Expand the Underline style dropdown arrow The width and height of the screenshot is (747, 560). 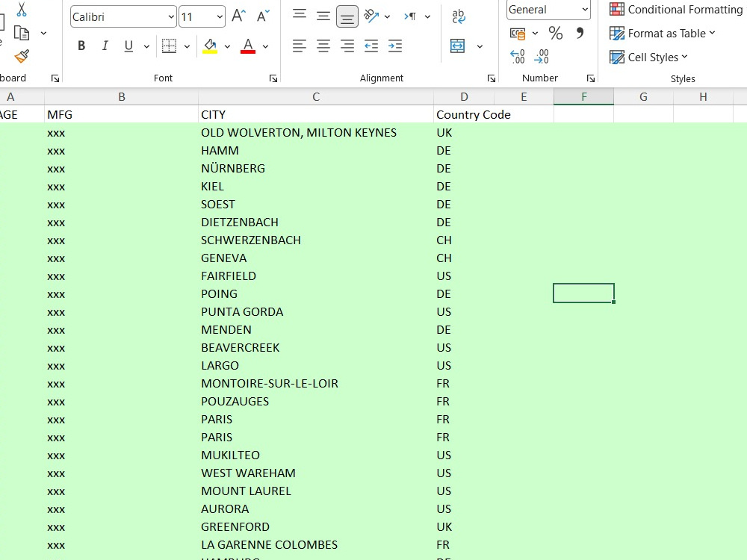pos(146,46)
